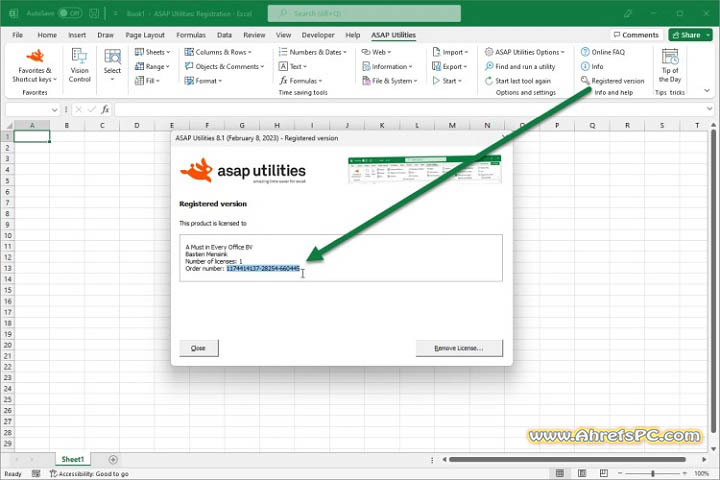Expand the Range dropdown

pyautogui.click(x=152, y=67)
